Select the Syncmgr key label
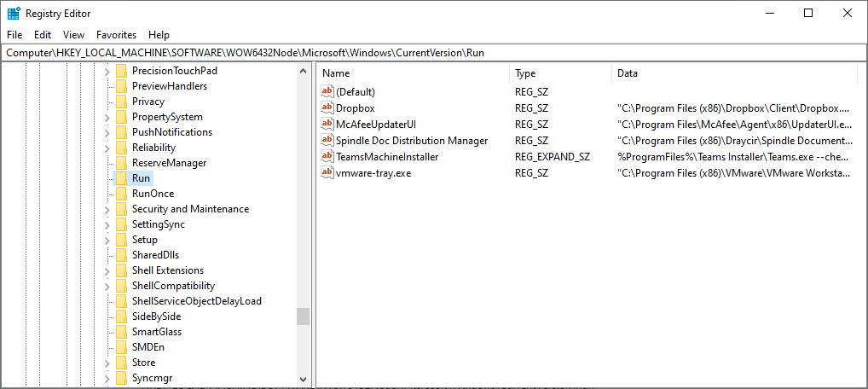Image resolution: width=868 pixels, height=389 pixels. pyautogui.click(x=153, y=378)
